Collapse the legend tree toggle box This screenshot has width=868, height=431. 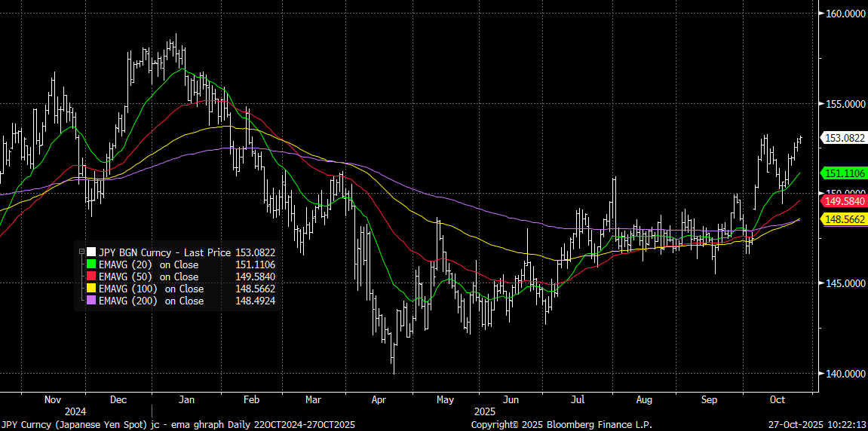point(81,252)
